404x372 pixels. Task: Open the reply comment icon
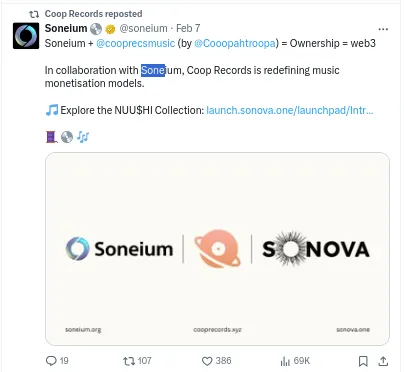click(x=51, y=361)
